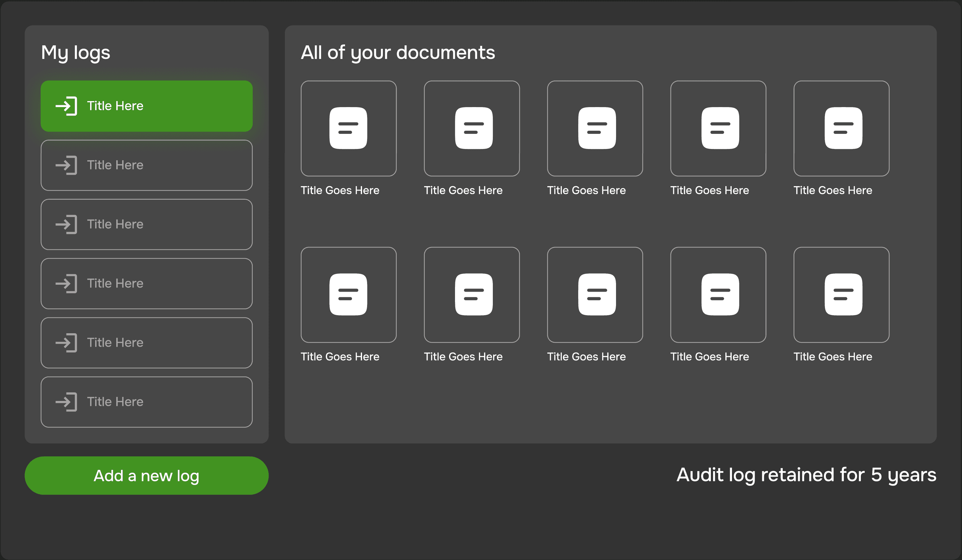Click the 'Audit log retained for 5 years' text
962x560 pixels.
coord(807,476)
